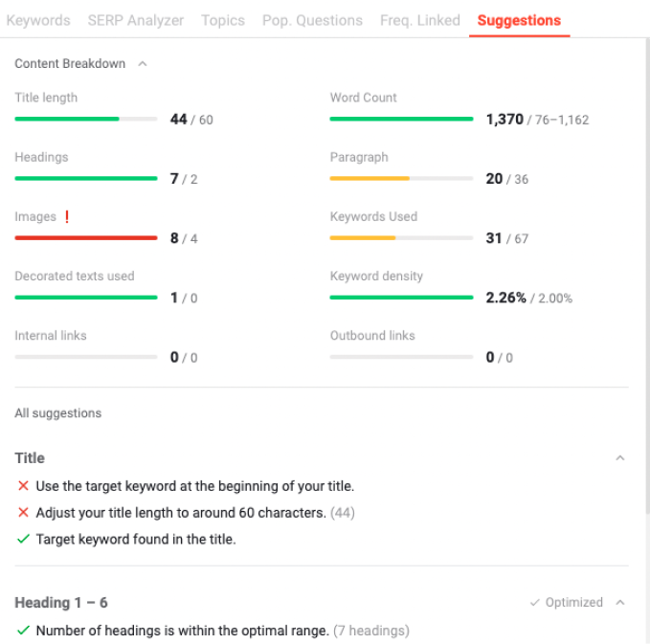Click the red X by title length suggestion
This screenshot has width=650, height=644.
point(23,512)
